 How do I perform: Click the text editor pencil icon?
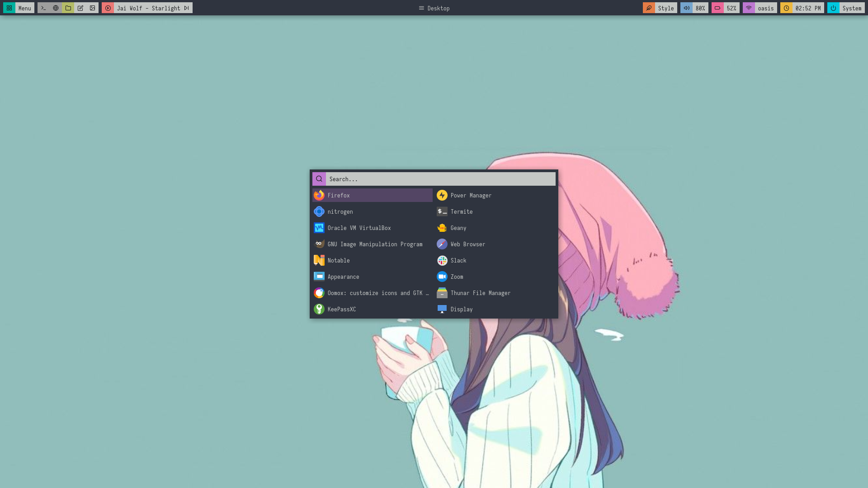80,8
